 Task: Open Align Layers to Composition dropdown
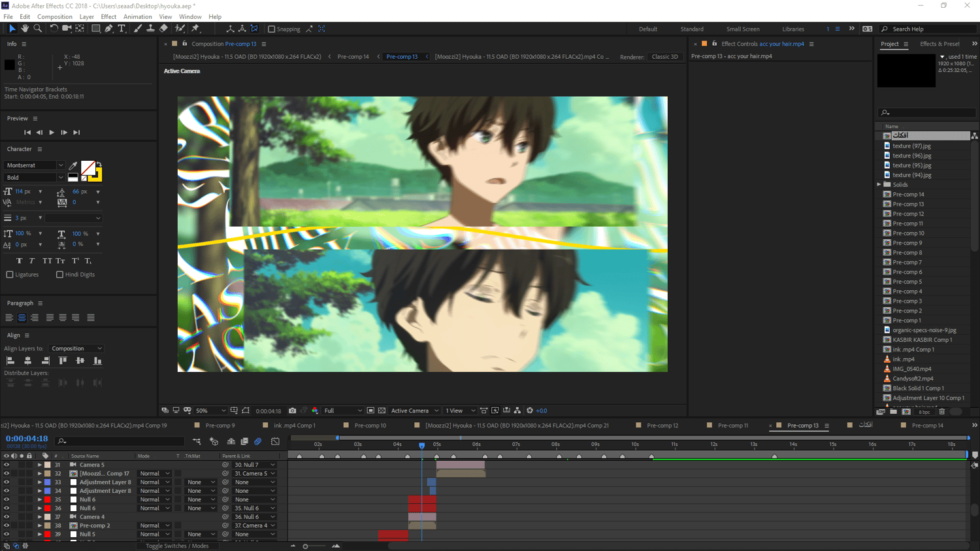(76, 348)
